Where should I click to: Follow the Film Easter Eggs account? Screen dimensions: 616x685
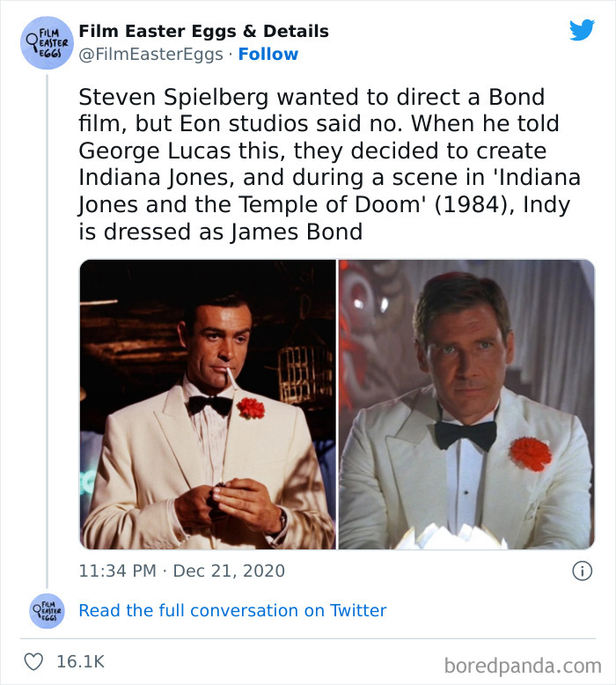tap(268, 54)
